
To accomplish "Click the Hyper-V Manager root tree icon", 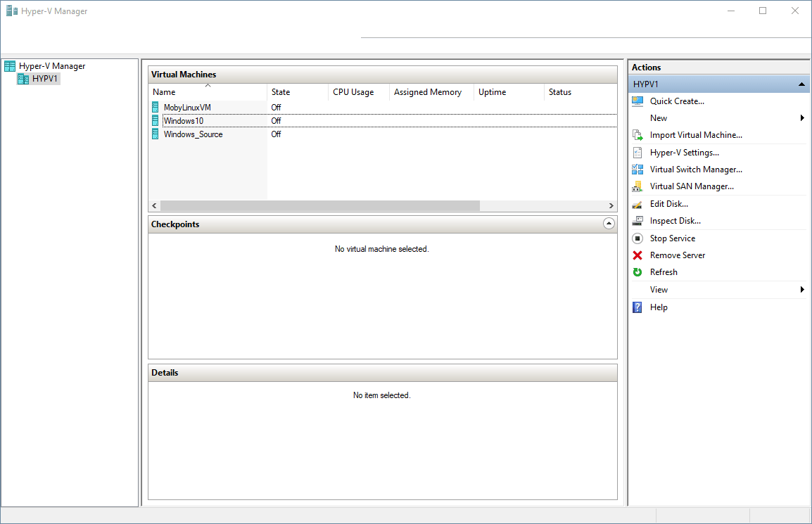I will click(x=10, y=66).
